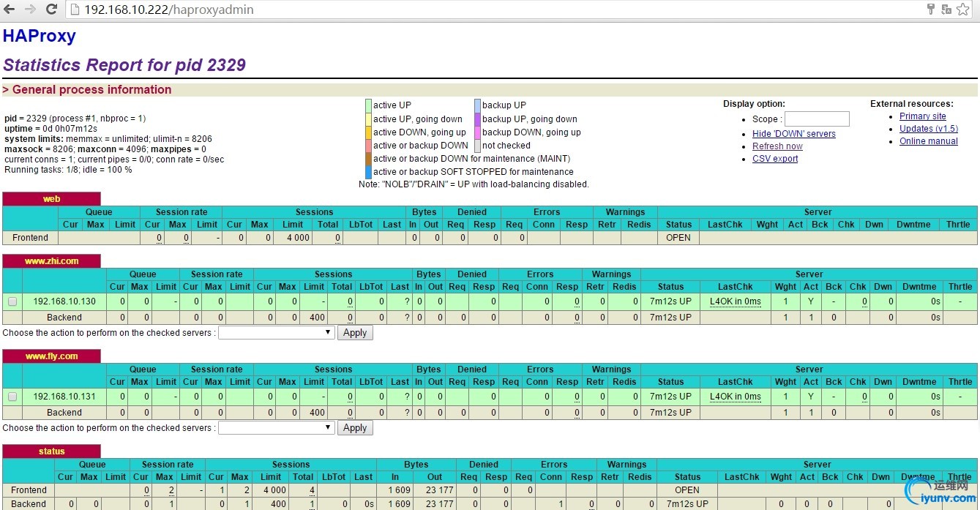
Task: Open the Primary site link
Action: [x=922, y=116]
